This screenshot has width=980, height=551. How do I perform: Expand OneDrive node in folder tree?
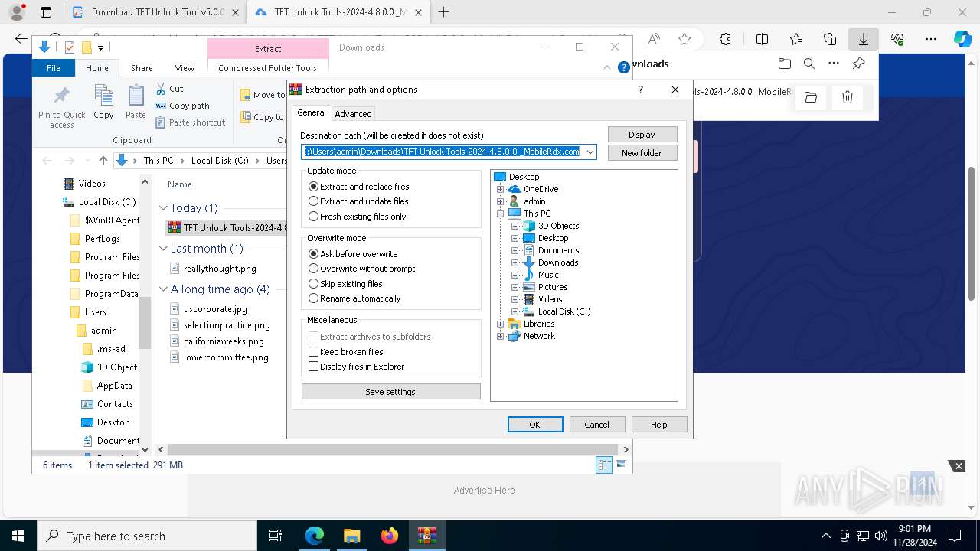pos(501,189)
